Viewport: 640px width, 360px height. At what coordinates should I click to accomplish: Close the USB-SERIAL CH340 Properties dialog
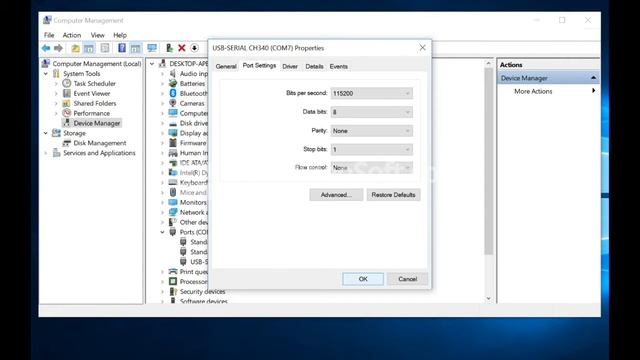tap(422, 48)
